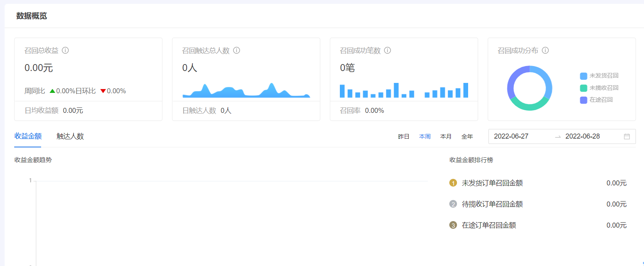The width and height of the screenshot is (644, 266).
Task: Select the 全年 time filter
Action: coord(467,137)
